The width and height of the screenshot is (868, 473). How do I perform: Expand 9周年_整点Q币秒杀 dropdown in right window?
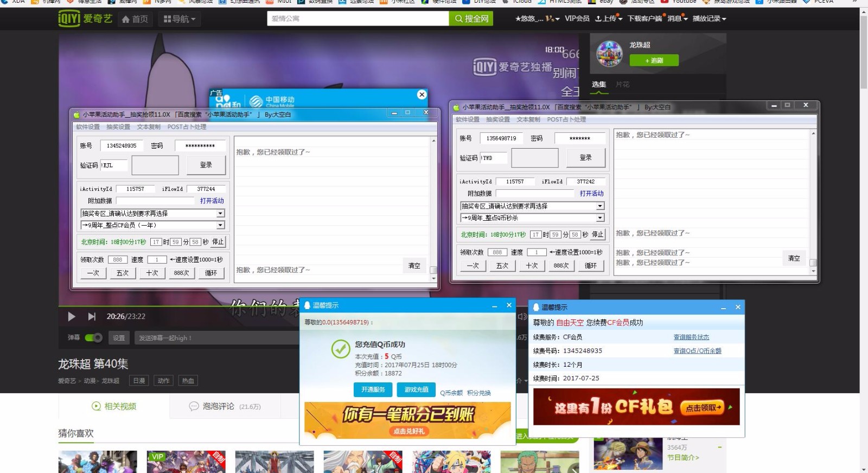pyautogui.click(x=601, y=218)
